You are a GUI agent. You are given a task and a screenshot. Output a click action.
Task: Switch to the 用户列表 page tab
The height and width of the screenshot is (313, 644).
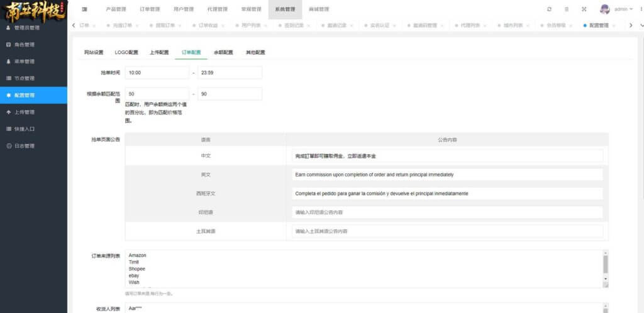point(251,25)
